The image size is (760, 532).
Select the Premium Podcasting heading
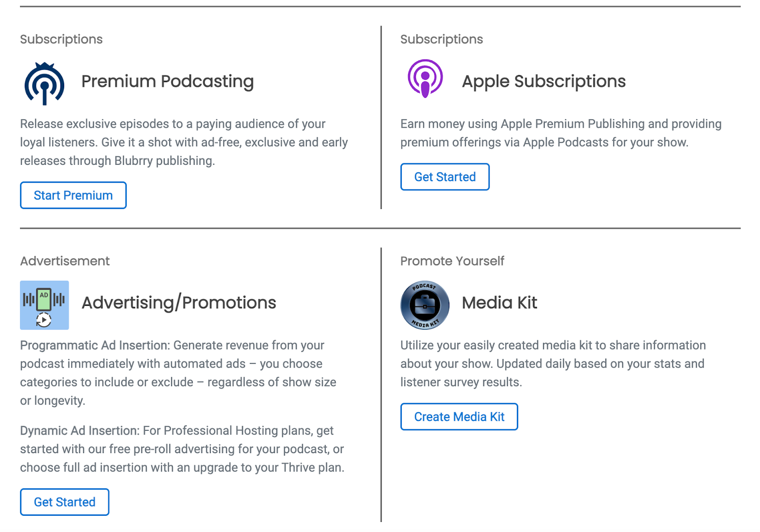pyautogui.click(x=167, y=81)
